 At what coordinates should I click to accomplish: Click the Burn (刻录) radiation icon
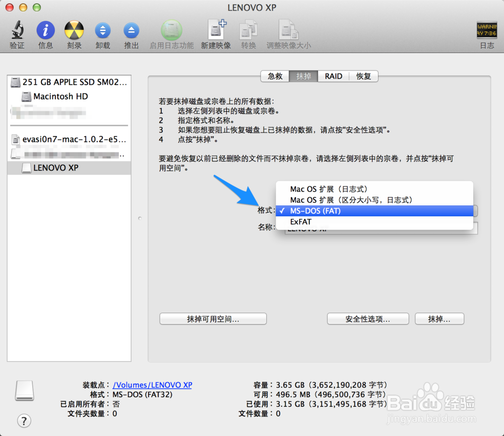[74, 30]
